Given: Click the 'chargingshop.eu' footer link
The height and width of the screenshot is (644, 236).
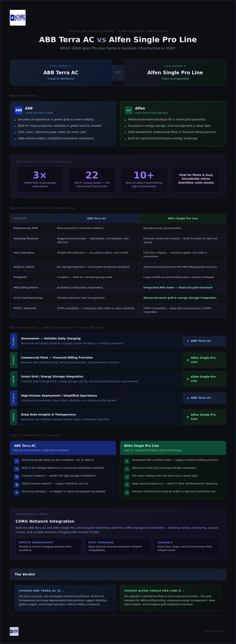Looking at the screenshot, I should [215, 631].
